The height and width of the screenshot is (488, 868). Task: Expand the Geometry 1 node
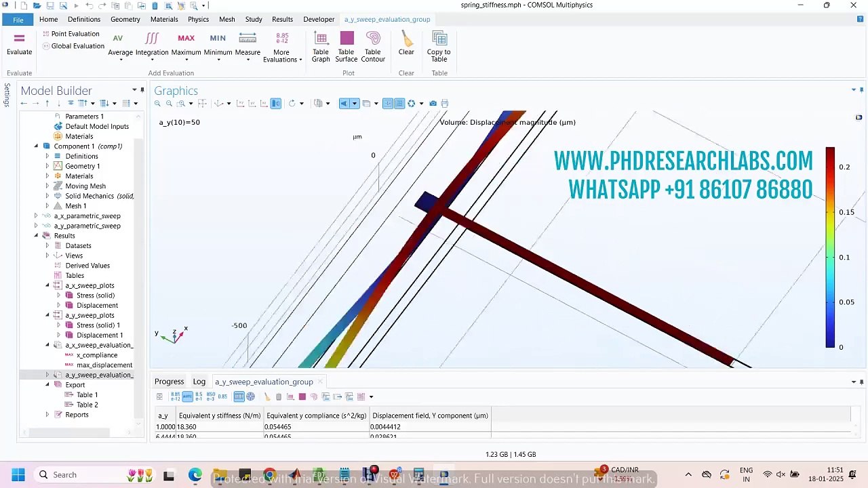47,166
